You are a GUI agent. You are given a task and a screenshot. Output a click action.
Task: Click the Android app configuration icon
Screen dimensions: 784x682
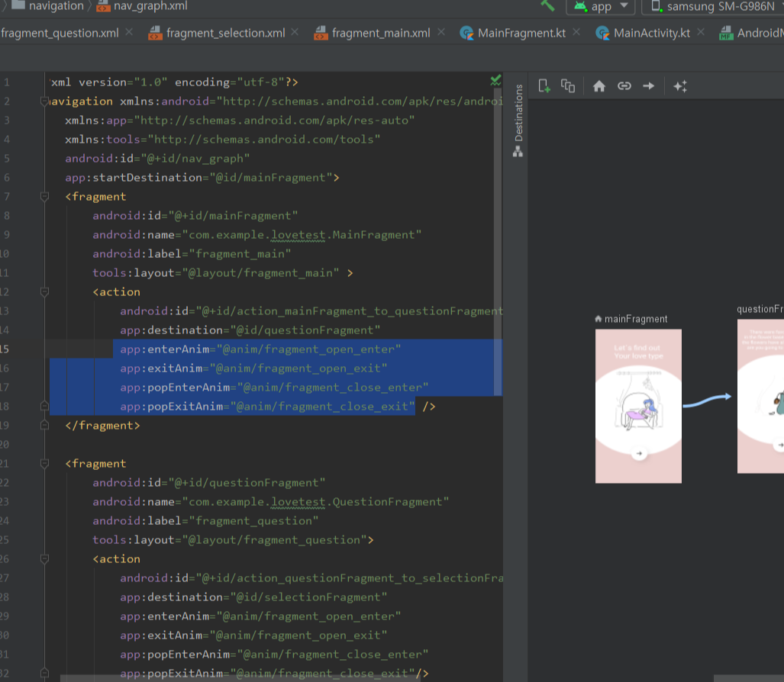tap(580, 6)
